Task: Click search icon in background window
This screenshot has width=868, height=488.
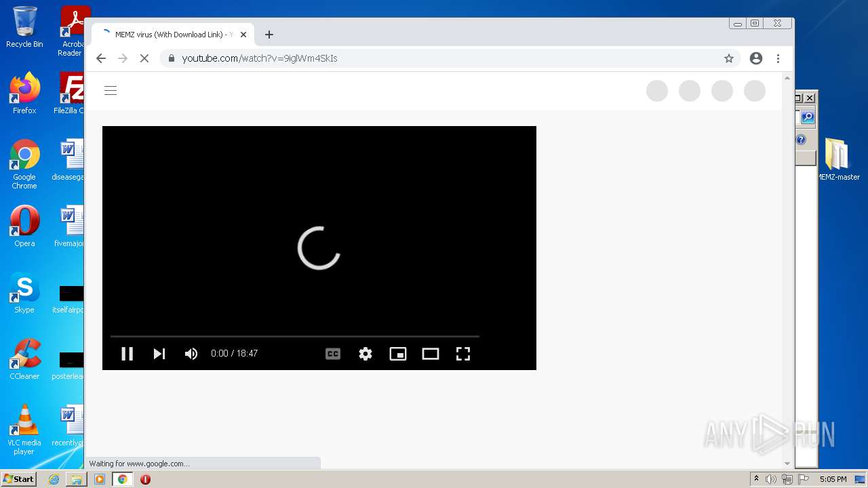Action: pos(808,117)
